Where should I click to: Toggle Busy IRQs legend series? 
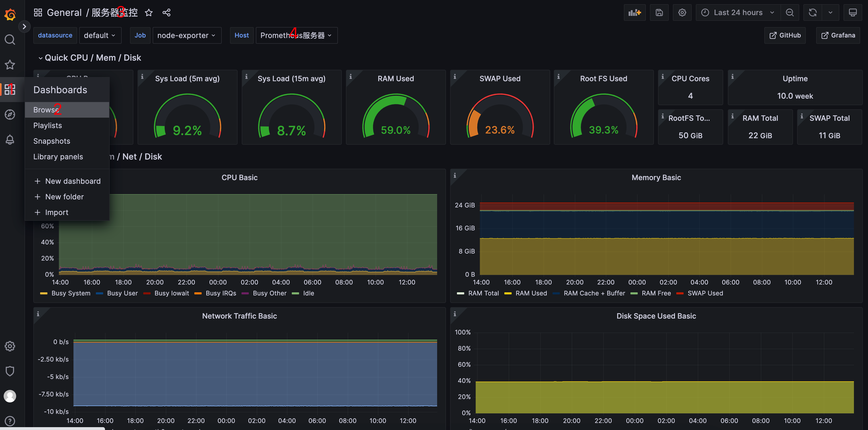tap(221, 293)
